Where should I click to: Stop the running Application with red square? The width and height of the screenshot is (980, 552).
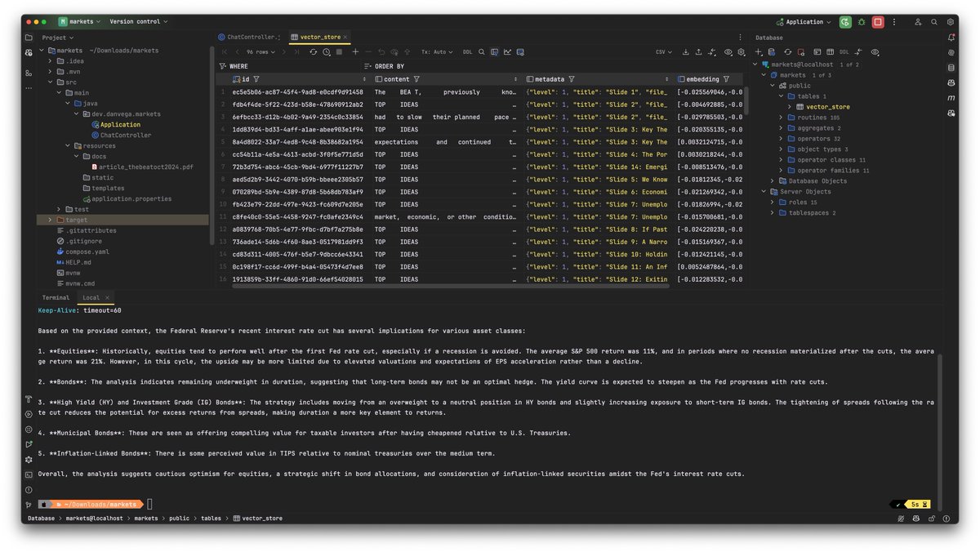pos(878,22)
